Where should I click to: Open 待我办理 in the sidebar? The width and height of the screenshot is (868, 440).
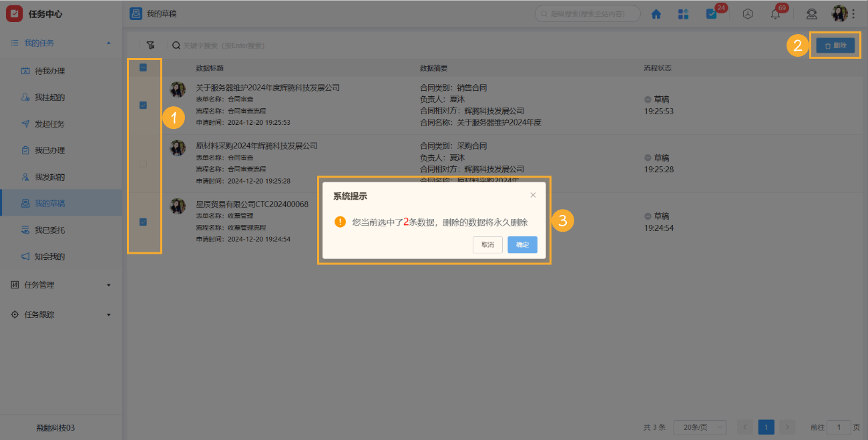coord(49,71)
